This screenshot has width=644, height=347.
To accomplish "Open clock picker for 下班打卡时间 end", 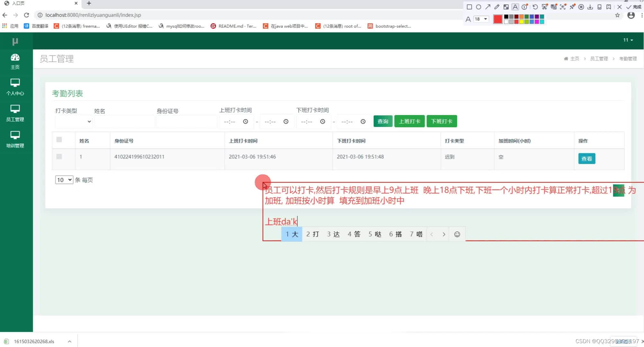I will tap(363, 121).
